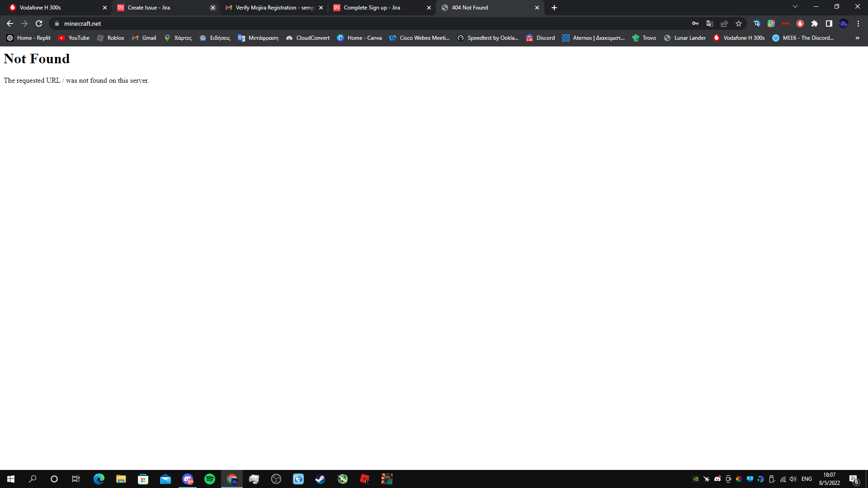
Task: Open Spotify from the taskbar
Action: pos(210,479)
